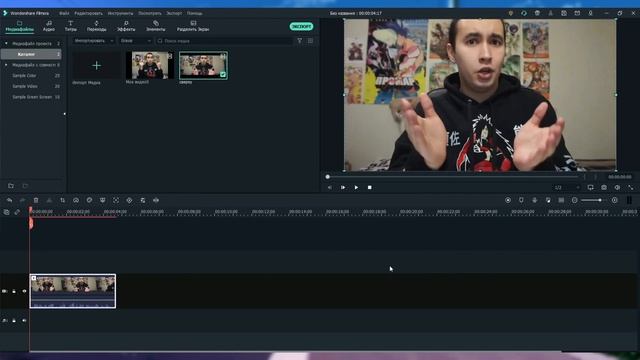Mute the audio track speaker icon

24,320
